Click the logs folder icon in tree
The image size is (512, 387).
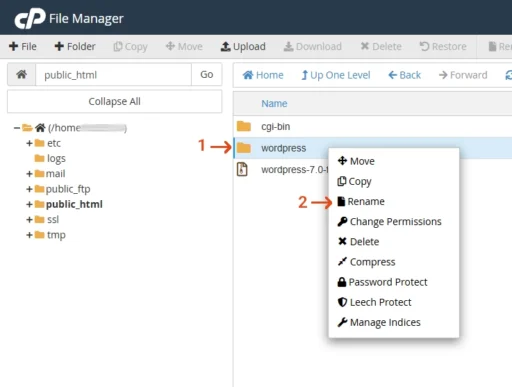(x=40, y=158)
